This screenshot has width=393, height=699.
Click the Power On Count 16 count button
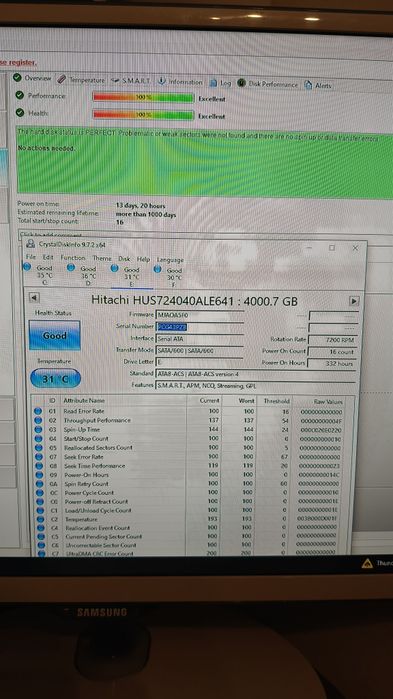[x=333, y=351]
